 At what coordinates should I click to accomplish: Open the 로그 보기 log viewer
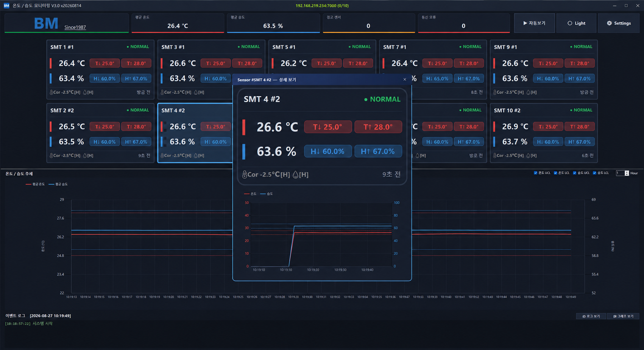coord(591,316)
